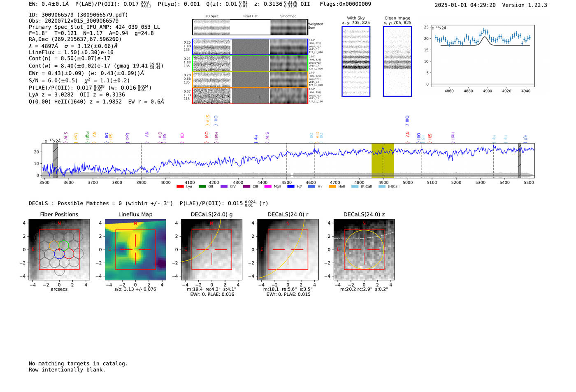Click the EW: 0.4±0.1Å header value

(49, 4)
